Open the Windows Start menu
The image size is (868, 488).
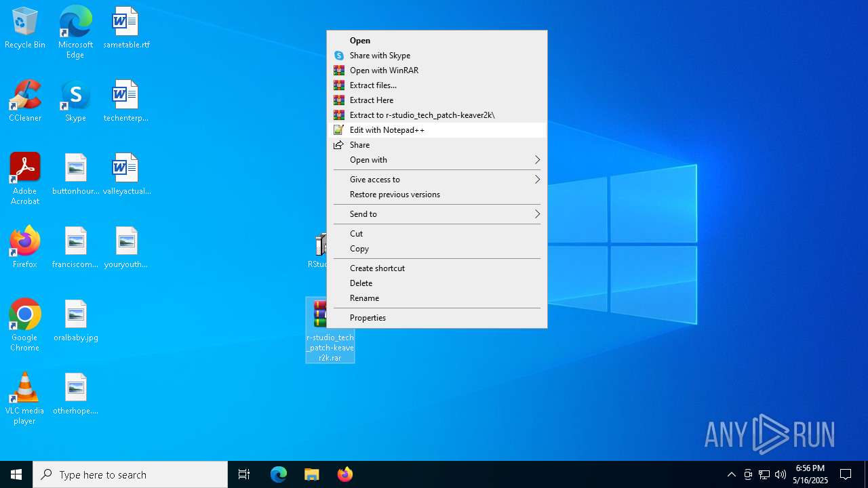tap(16, 474)
